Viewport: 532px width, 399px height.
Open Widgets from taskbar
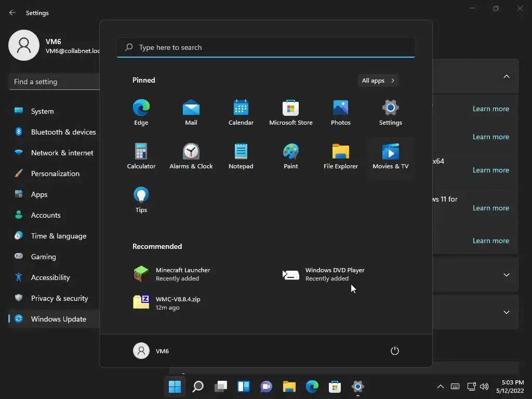click(x=244, y=387)
